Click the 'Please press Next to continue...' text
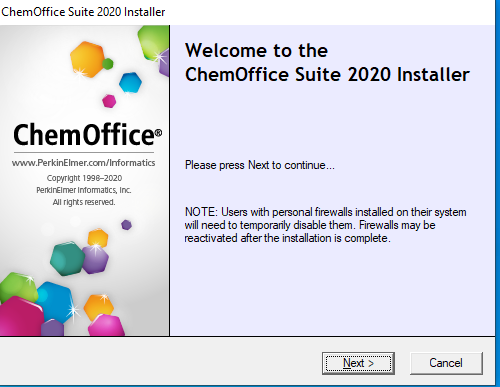The width and height of the screenshot is (500, 387). (x=260, y=165)
